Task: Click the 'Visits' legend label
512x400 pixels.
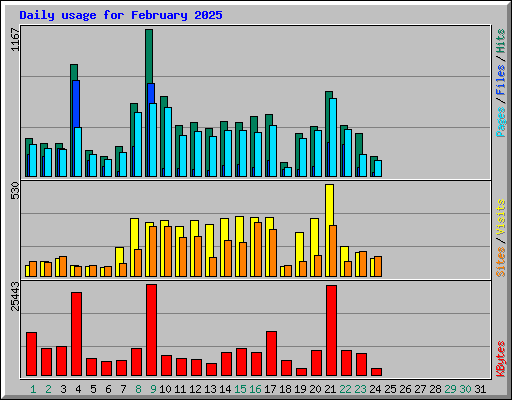Action: [501, 217]
